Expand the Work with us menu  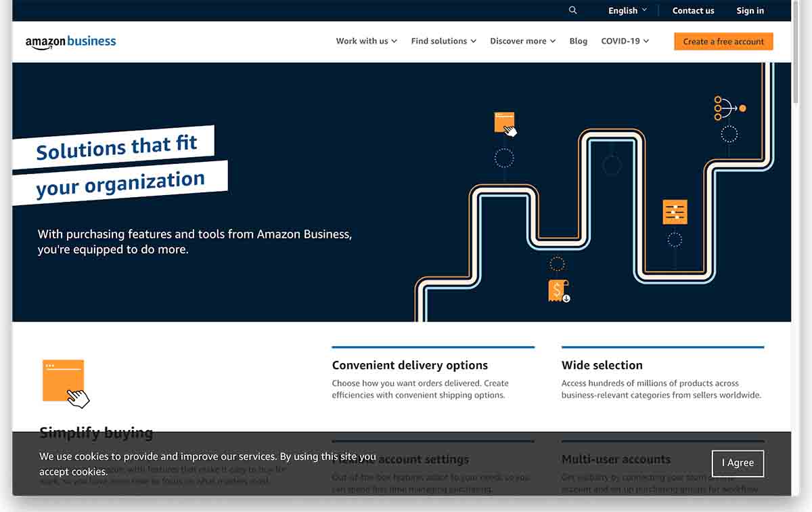367,41
